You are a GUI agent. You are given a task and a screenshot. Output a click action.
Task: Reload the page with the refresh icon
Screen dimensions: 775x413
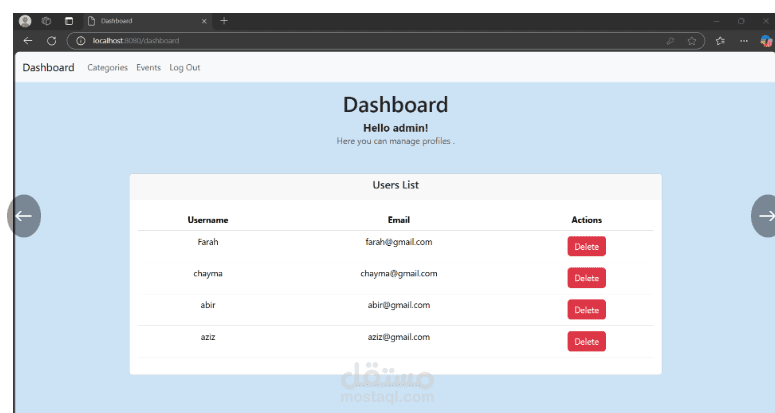51,41
